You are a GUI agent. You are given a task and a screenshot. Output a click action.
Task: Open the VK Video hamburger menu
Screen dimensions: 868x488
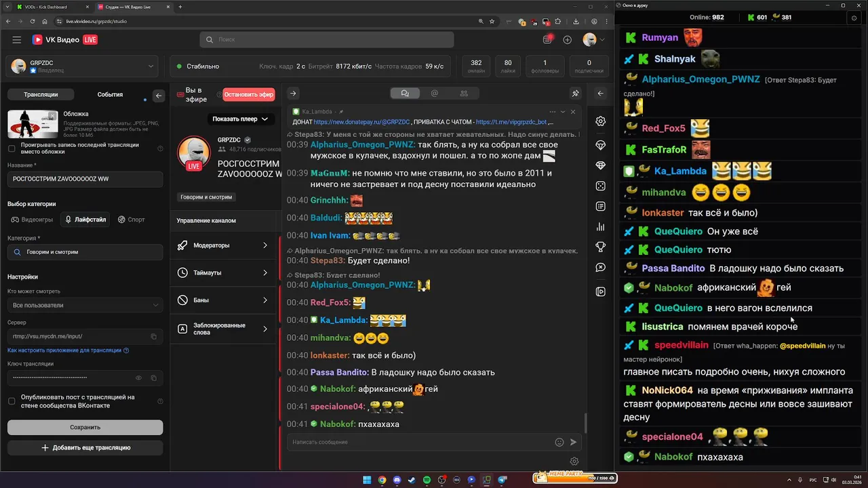16,40
